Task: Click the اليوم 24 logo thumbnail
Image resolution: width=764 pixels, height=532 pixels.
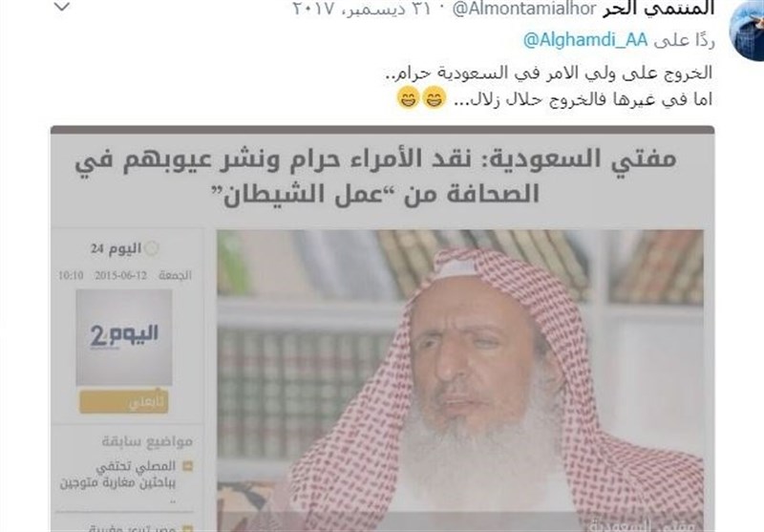Action: (x=124, y=337)
